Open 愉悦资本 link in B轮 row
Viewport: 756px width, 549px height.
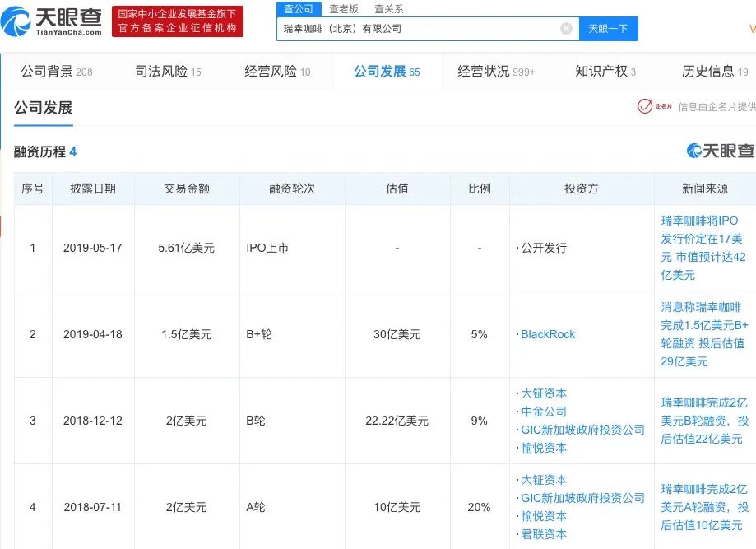coord(544,448)
